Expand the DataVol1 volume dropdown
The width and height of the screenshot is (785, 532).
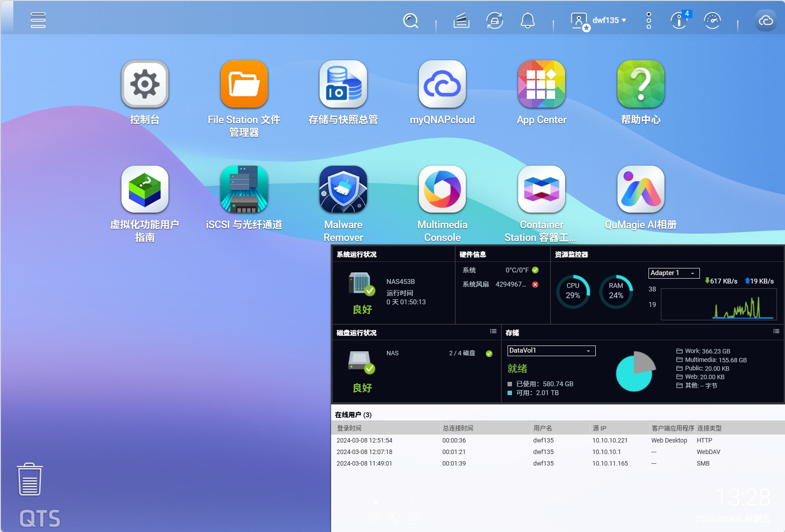[551, 350]
